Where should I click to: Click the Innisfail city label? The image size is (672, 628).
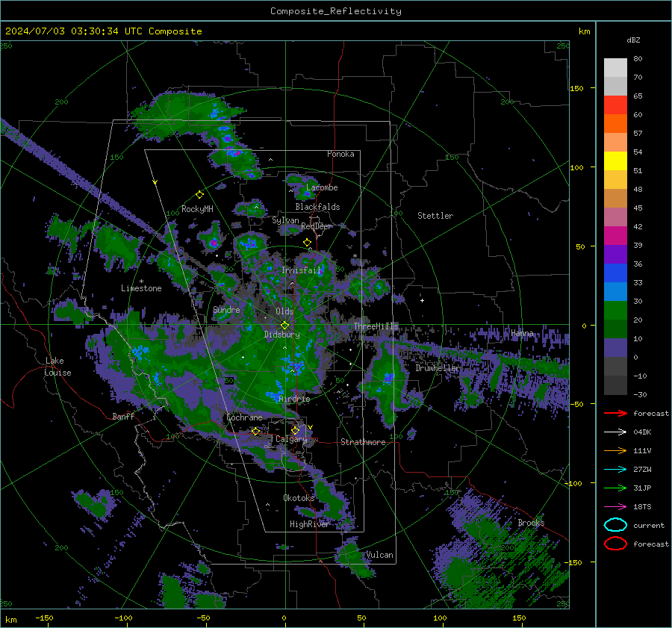point(302,270)
